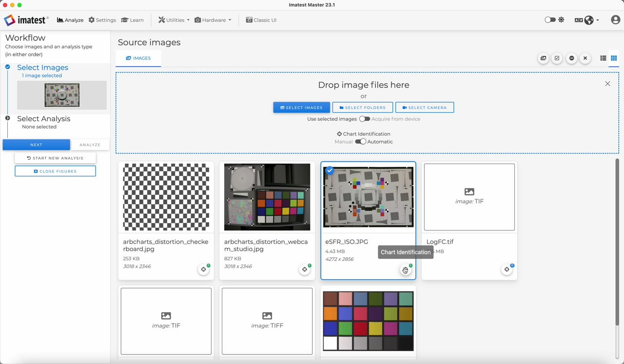Click the image collection icon button
This screenshot has width=624, height=364.
coord(543,58)
